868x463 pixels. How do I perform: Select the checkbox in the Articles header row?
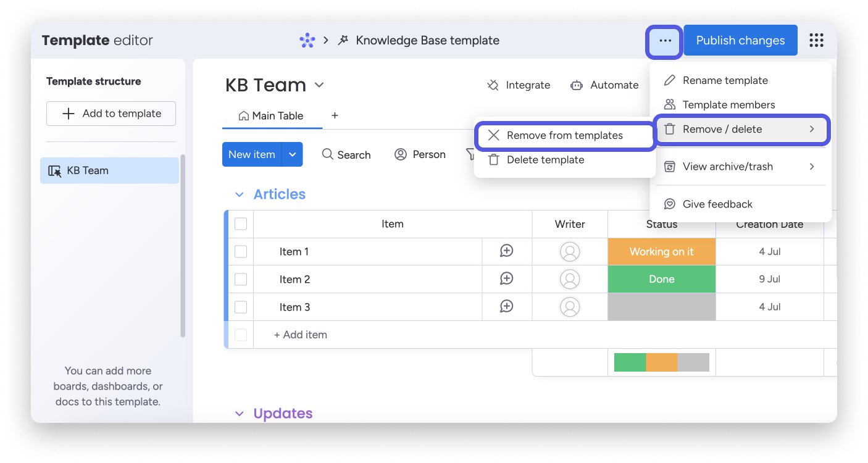click(x=241, y=223)
